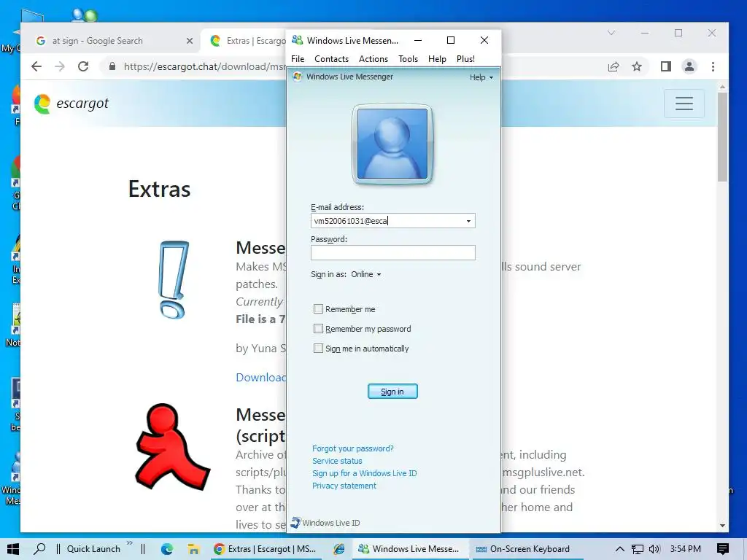Click the volume speaker tray icon
The width and height of the screenshot is (747, 560).
[x=654, y=549]
